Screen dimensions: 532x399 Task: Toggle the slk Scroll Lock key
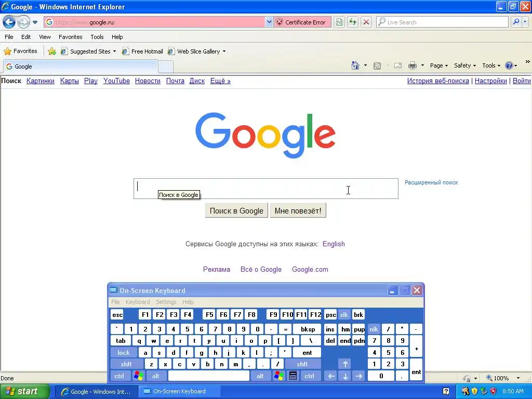pyautogui.click(x=344, y=315)
